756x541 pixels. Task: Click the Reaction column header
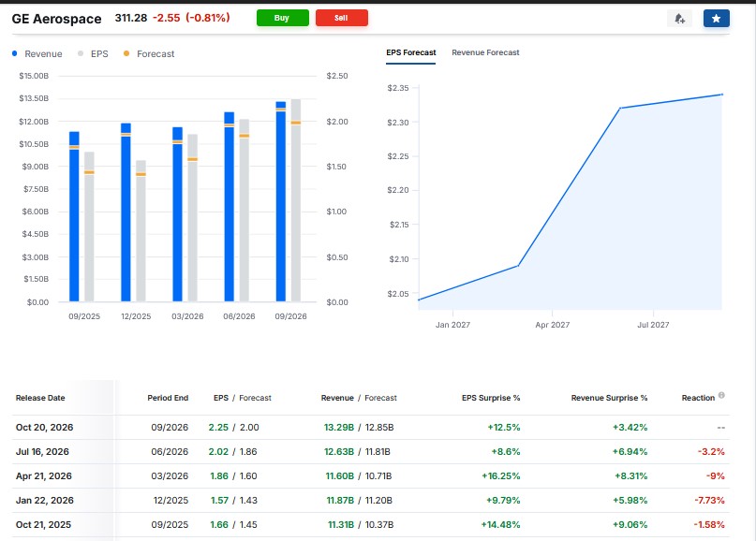pos(698,398)
